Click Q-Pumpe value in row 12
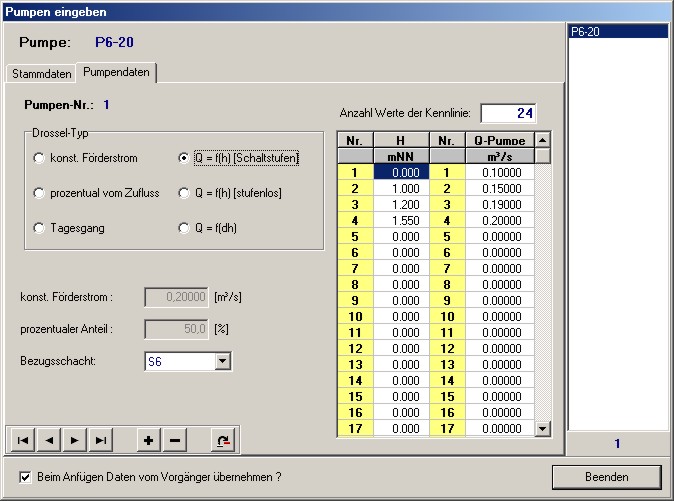This screenshot has height=501, width=674. (500, 348)
